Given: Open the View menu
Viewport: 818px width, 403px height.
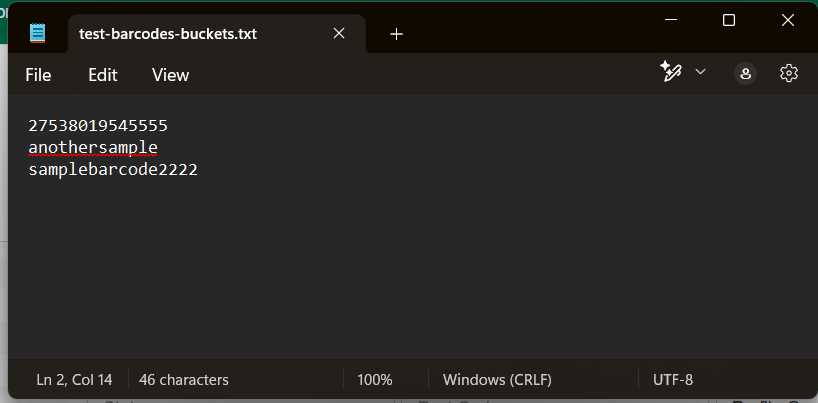Looking at the screenshot, I should coord(170,75).
